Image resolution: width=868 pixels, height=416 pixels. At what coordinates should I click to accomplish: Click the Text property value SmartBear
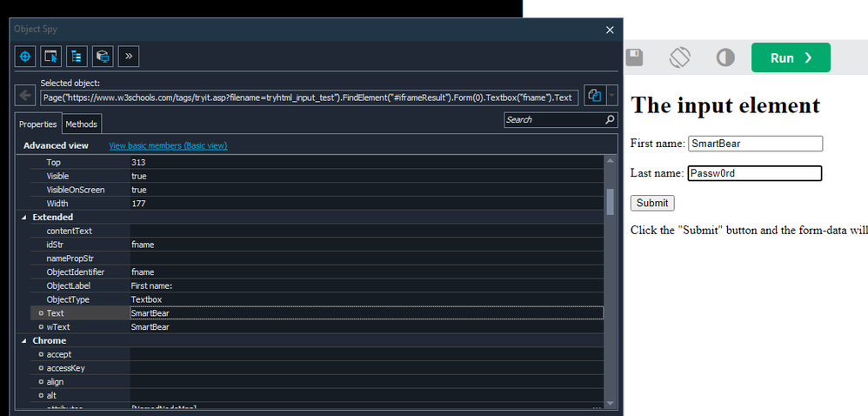(150, 313)
